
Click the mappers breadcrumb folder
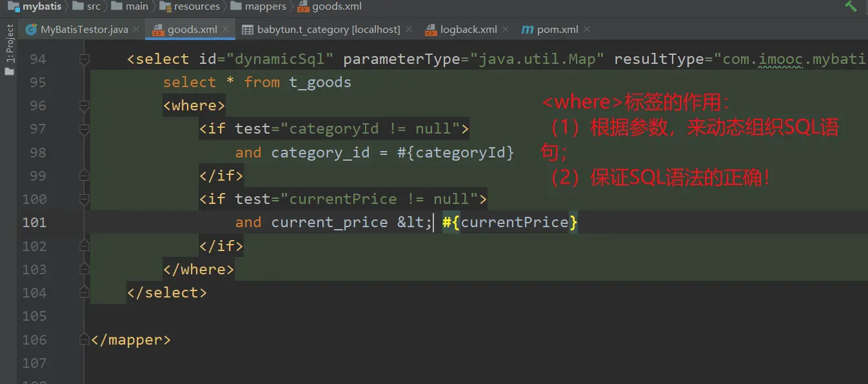coord(265,6)
